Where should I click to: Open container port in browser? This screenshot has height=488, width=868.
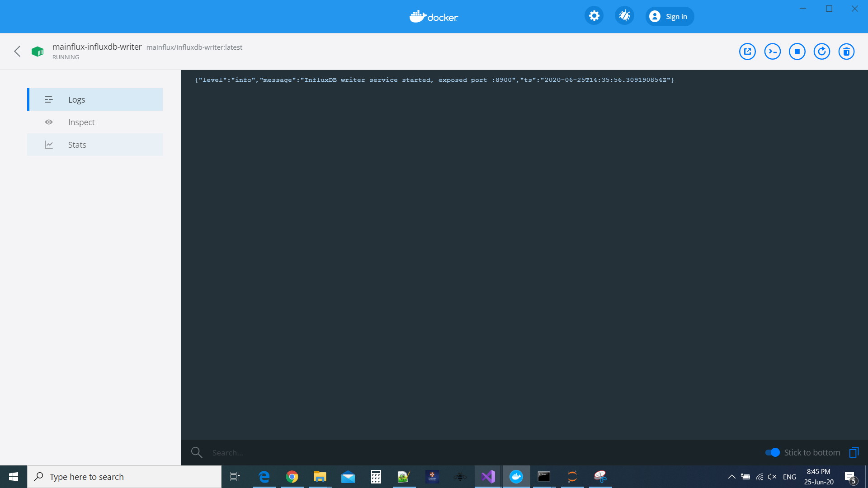pos(747,51)
